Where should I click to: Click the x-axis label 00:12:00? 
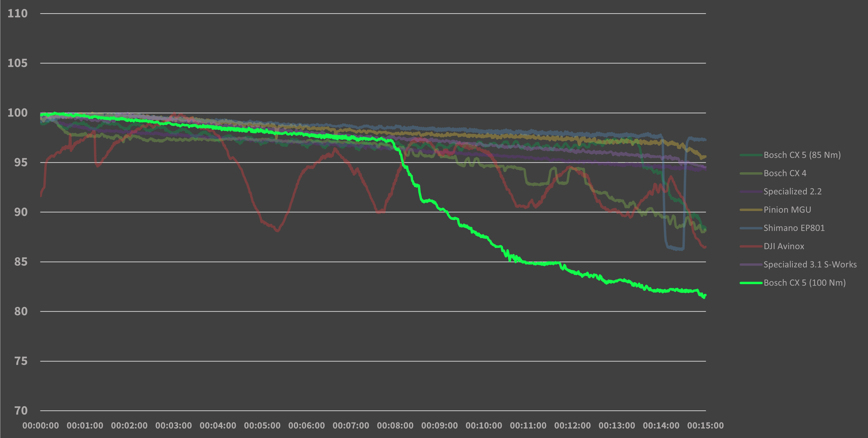572,425
